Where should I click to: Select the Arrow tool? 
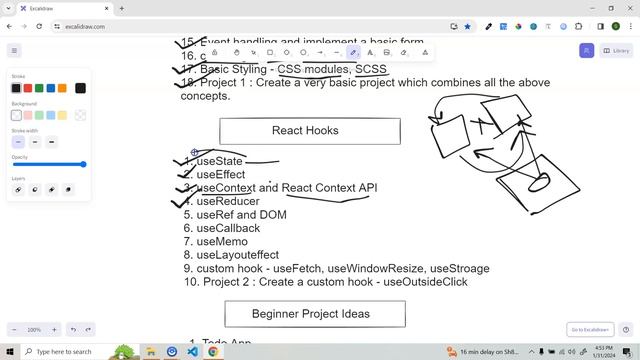tap(320, 52)
